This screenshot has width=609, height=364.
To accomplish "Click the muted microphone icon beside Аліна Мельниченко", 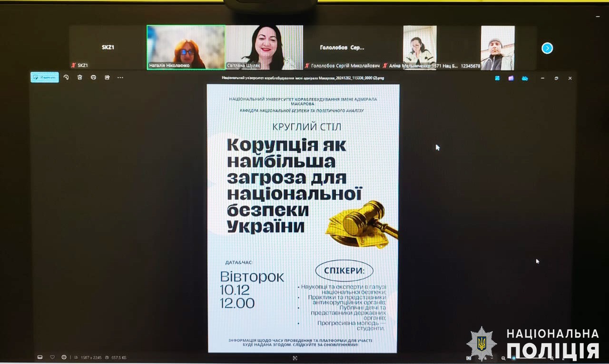I will (x=385, y=65).
